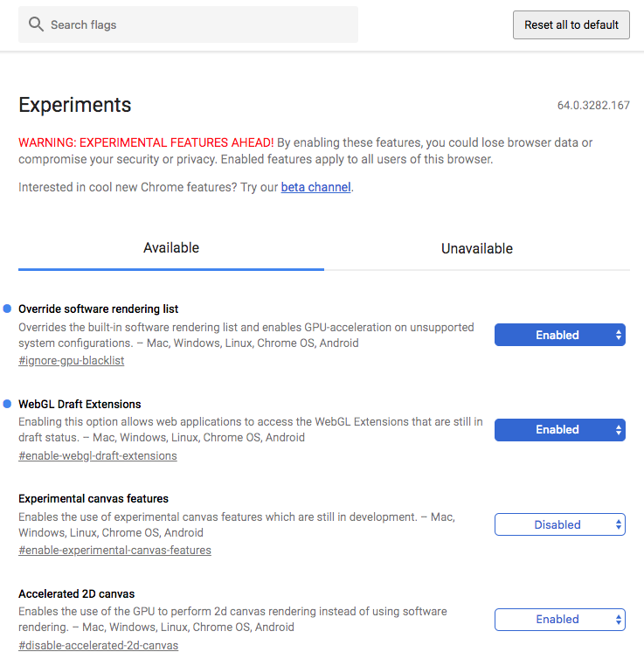The height and width of the screenshot is (659, 644).
Task: Click the Experiments page heading
Action: click(75, 106)
